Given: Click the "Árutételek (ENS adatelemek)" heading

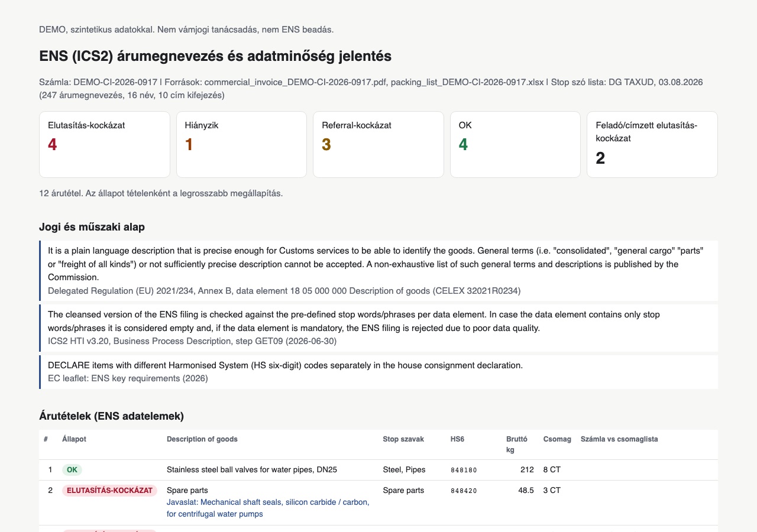Looking at the screenshot, I should pyautogui.click(x=111, y=416).
